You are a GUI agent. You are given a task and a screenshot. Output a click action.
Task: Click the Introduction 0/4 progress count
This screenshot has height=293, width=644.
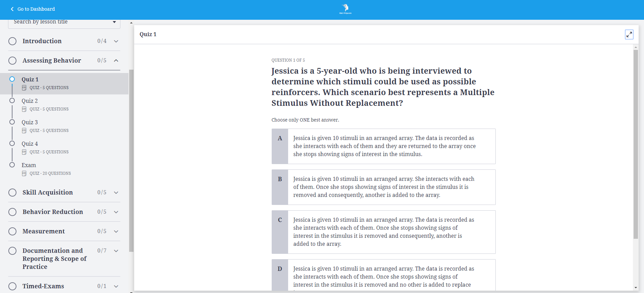click(102, 41)
